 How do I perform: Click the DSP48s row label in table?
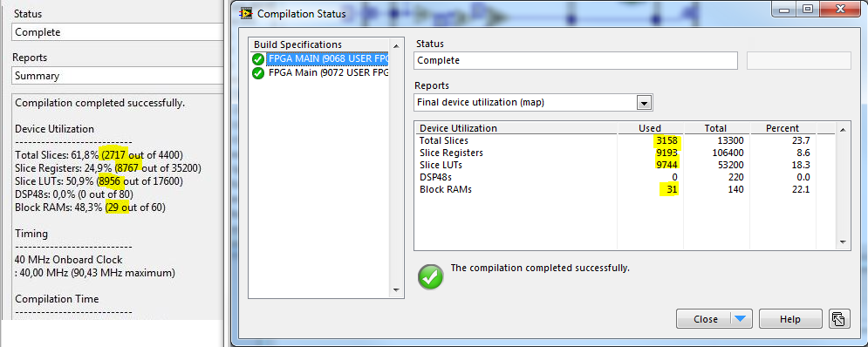tap(436, 177)
